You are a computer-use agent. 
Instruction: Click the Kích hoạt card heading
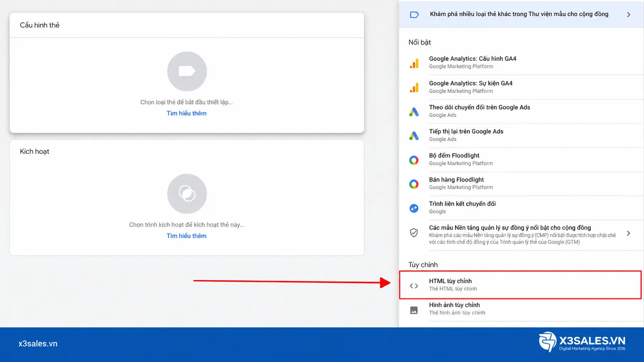click(x=35, y=152)
